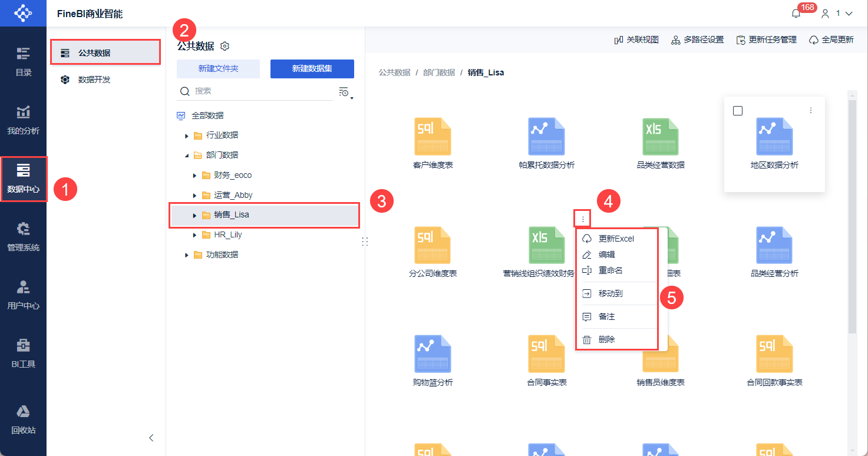Open the 目录 section in the sidebar
Image resolution: width=868 pixels, height=456 pixels.
click(x=23, y=62)
